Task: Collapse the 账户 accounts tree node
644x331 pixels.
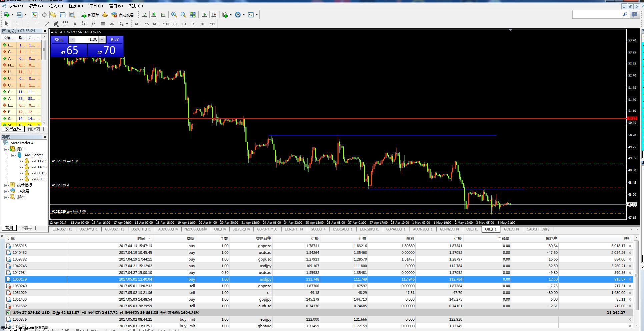Action: pyautogui.click(x=6, y=149)
